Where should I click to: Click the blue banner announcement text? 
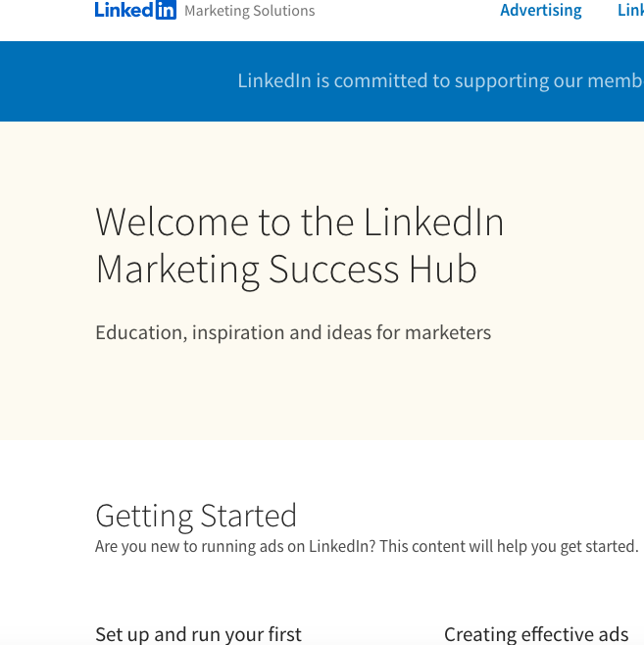440,80
